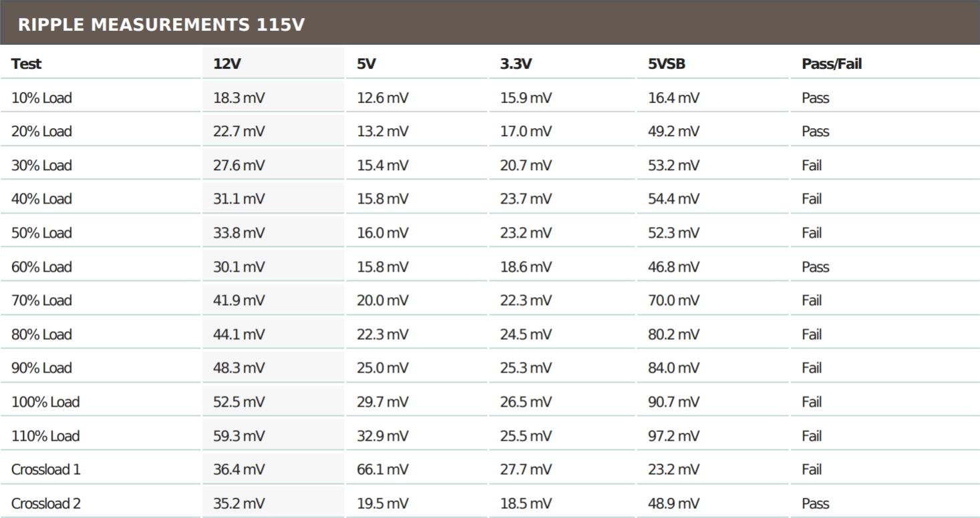Click the 46.8 mV cell under 5VSB
980x518 pixels.
click(x=674, y=267)
